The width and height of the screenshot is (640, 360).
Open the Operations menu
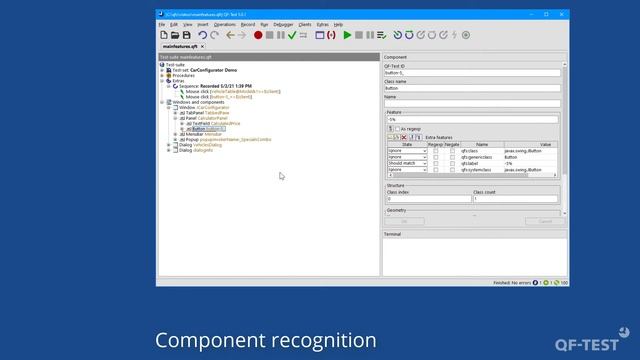224,24
